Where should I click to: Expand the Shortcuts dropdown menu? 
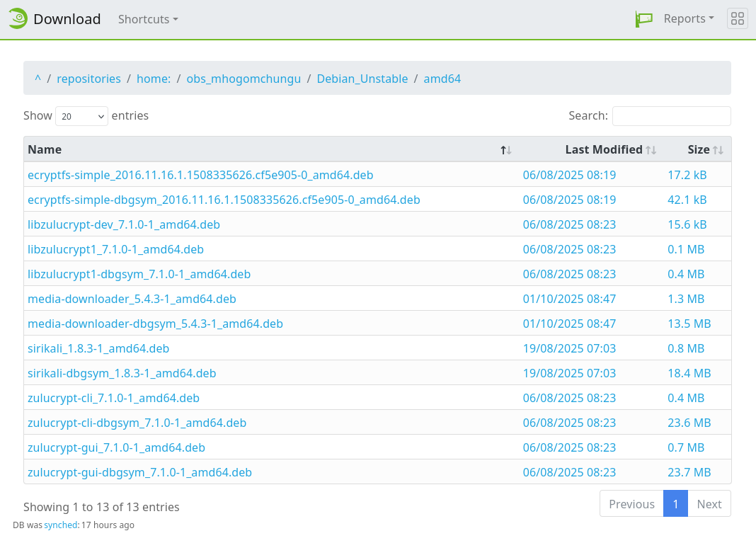(x=148, y=19)
